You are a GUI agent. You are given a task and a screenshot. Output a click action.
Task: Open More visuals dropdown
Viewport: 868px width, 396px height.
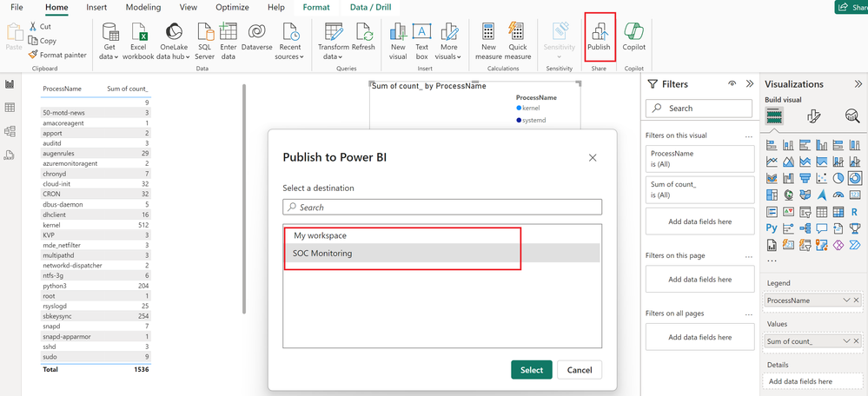[449, 42]
